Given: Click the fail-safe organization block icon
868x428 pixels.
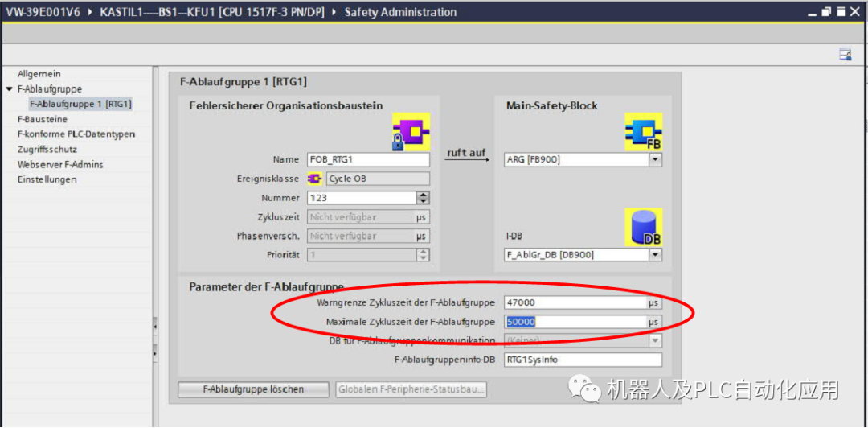Looking at the screenshot, I should coord(411,132).
